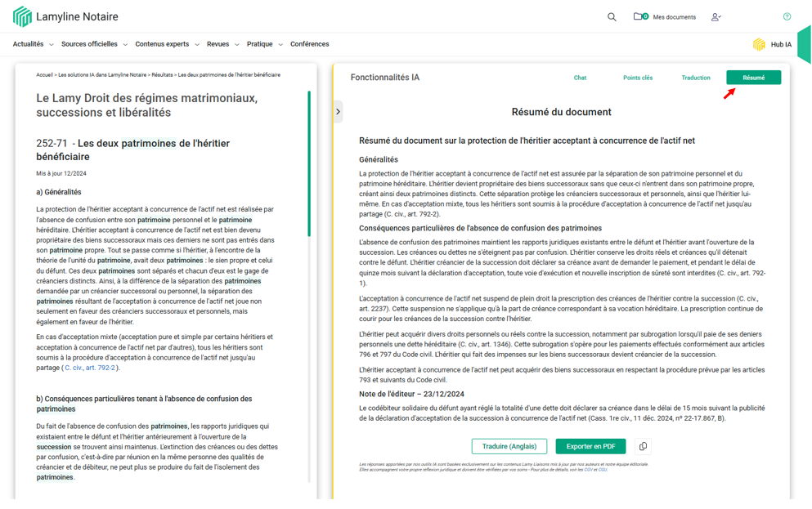Select the Points clés tab
The width and height of the screenshot is (812, 509).
point(638,78)
